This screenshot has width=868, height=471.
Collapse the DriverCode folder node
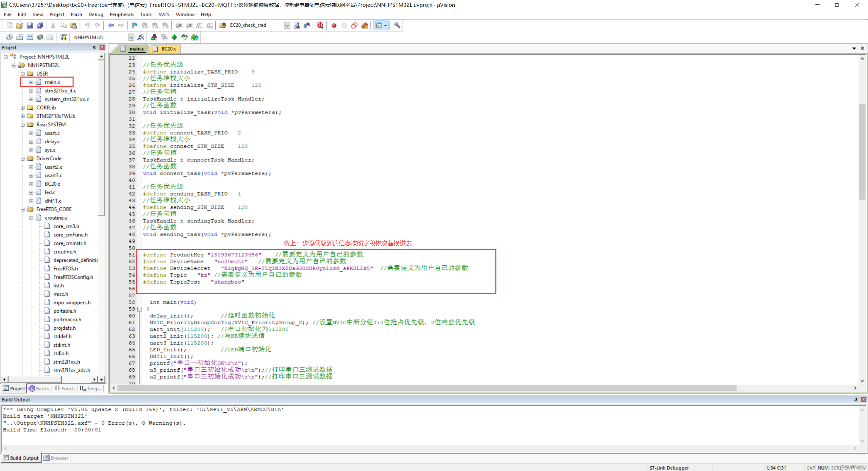coord(23,159)
